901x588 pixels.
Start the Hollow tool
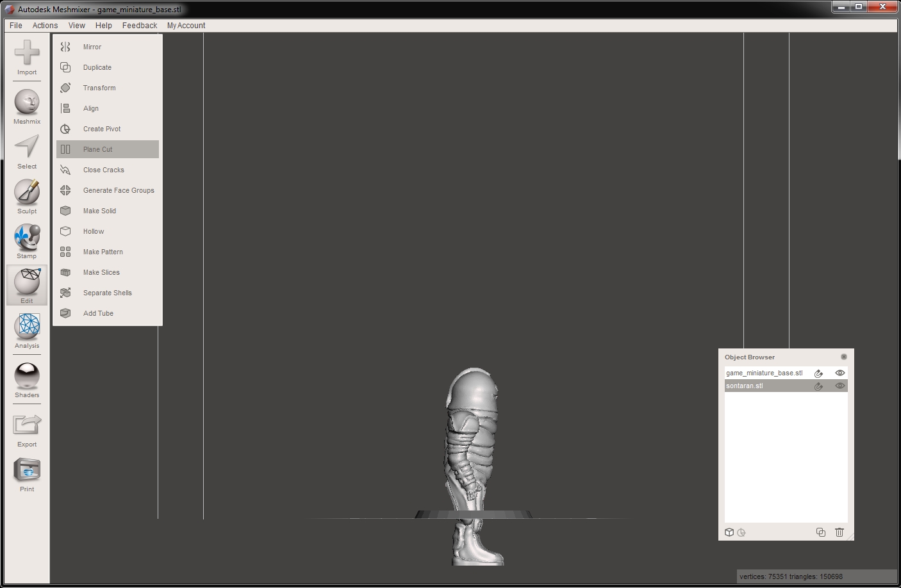[108, 231]
